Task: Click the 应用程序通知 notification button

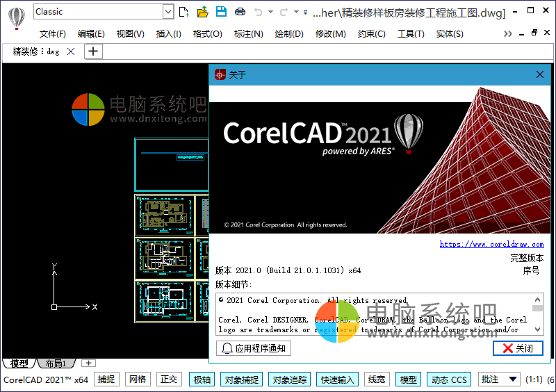Action: click(253, 348)
